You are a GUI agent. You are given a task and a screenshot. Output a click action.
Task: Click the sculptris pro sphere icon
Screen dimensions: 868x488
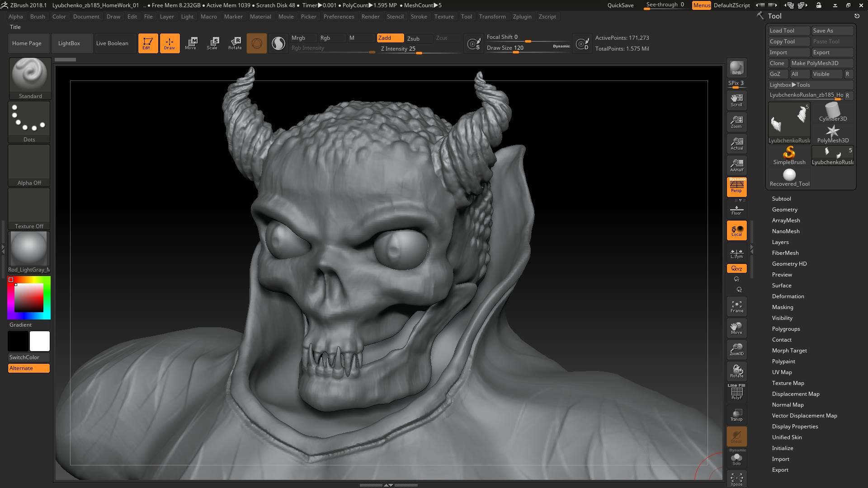click(x=278, y=43)
